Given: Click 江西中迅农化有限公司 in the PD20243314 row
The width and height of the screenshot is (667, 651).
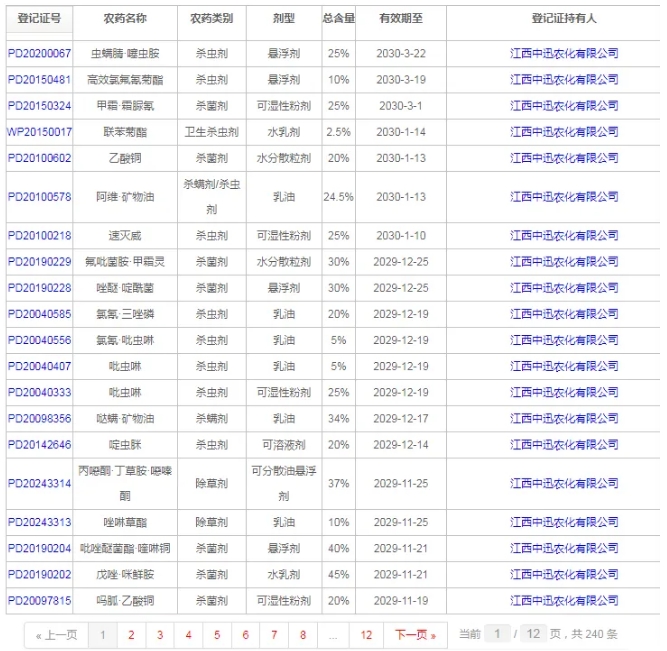Looking at the screenshot, I should click(564, 483).
